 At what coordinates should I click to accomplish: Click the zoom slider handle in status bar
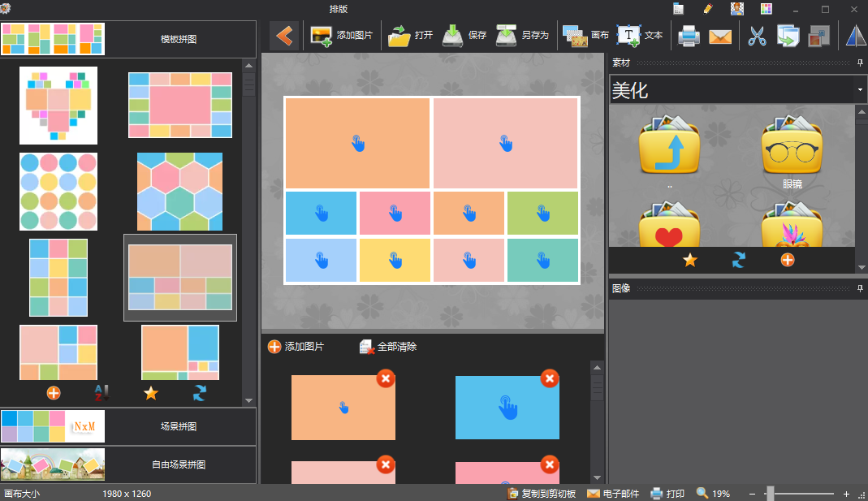(x=770, y=494)
